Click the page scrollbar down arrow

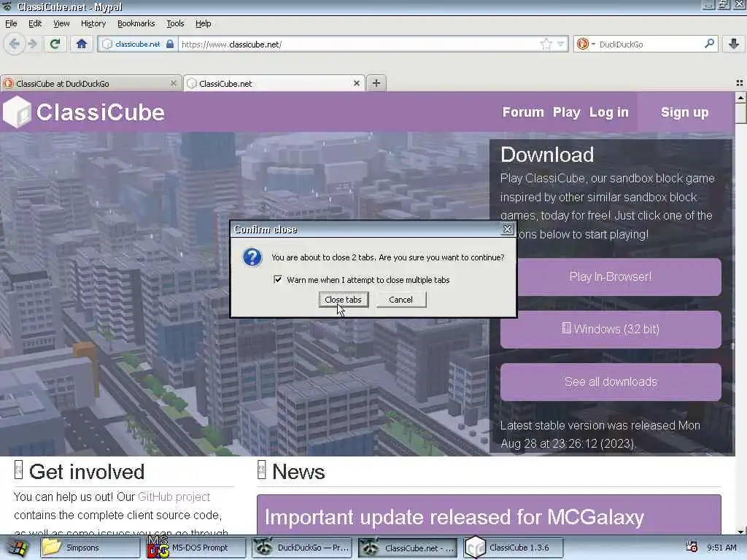click(741, 530)
